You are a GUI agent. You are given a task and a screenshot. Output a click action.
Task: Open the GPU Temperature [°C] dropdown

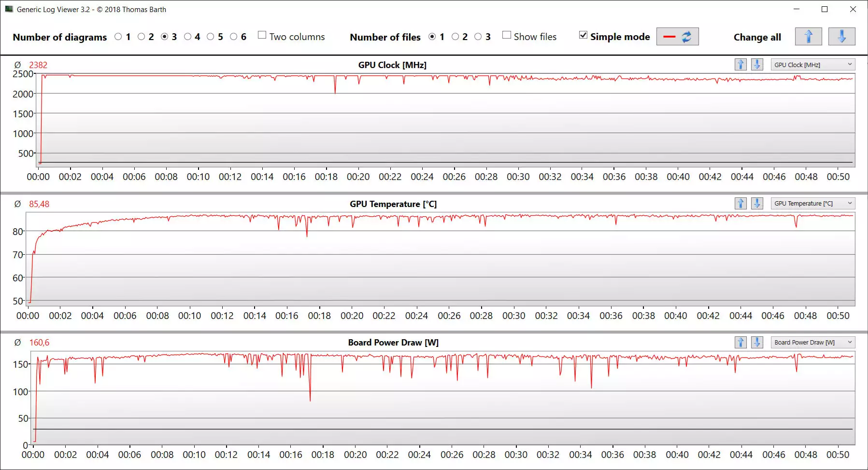click(x=812, y=204)
